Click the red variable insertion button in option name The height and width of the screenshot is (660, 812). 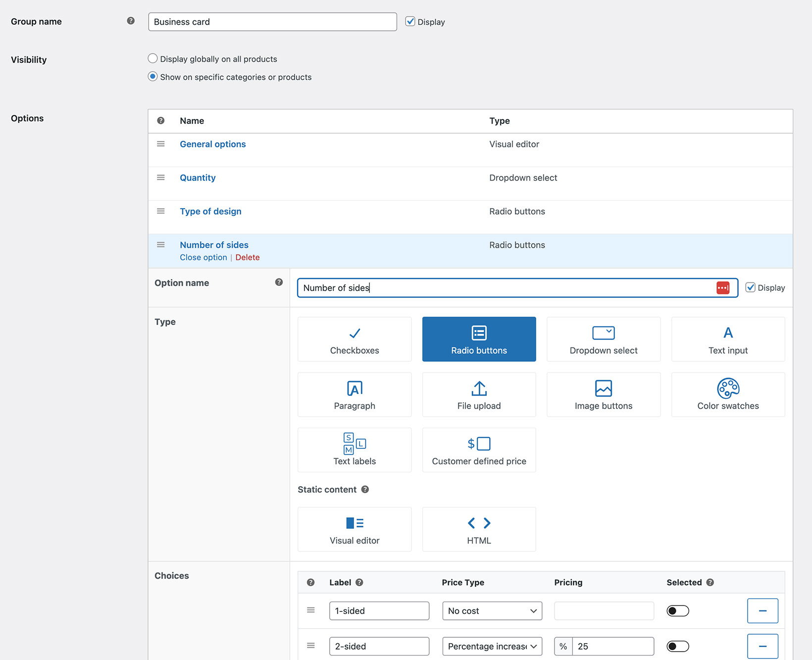coord(723,287)
